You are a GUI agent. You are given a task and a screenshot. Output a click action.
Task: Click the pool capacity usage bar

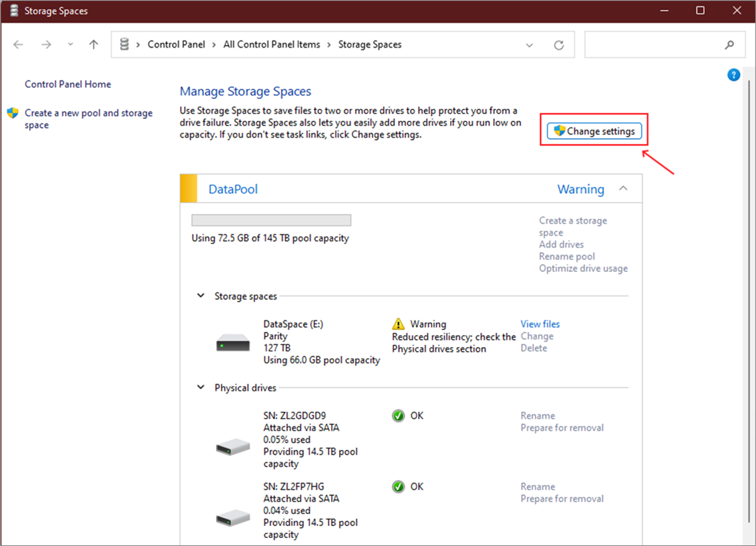coord(271,220)
